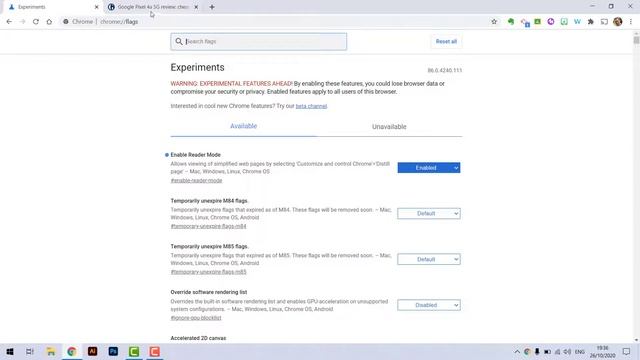640x360 pixels.
Task: Click the Override software rendering list title
Action: [x=209, y=292]
